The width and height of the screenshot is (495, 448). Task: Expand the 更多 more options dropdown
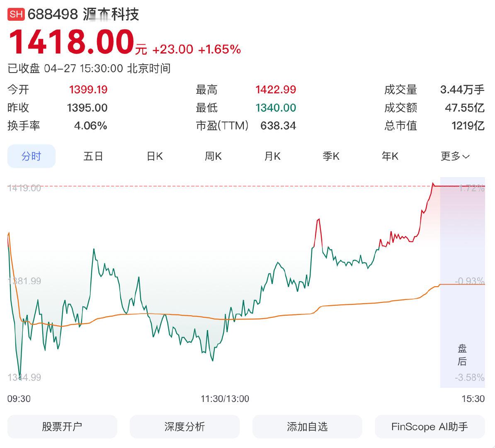coord(455,156)
